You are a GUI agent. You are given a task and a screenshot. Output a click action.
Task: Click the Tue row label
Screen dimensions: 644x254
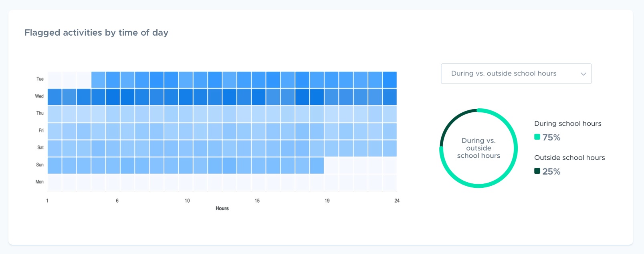(x=40, y=79)
